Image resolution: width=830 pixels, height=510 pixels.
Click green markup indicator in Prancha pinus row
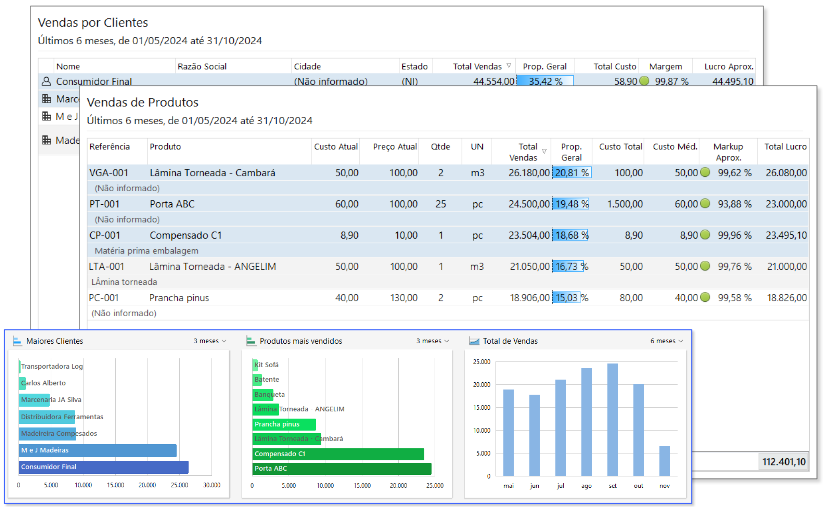[x=705, y=297]
